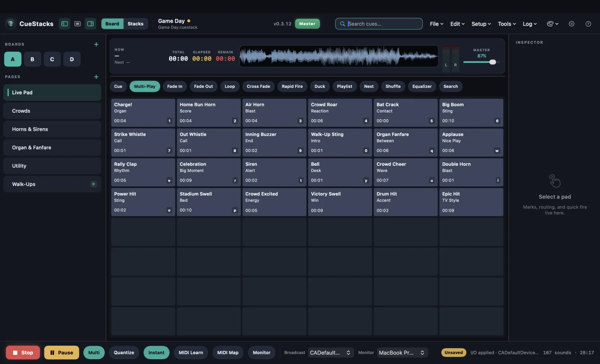600x364 pixels.
Task: Click the Cross Fade chip
Action: point(258,86)
